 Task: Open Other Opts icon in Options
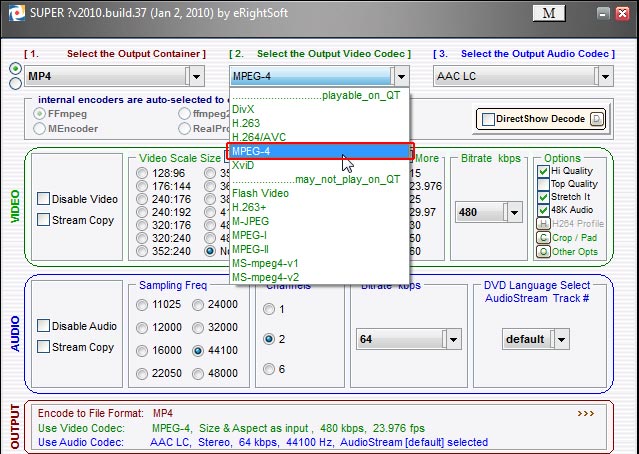(545, 251)
